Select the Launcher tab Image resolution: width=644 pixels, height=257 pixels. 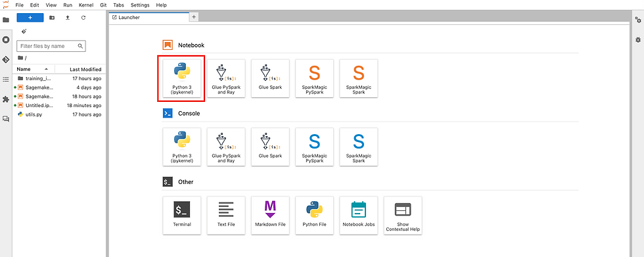pos(149,17)
